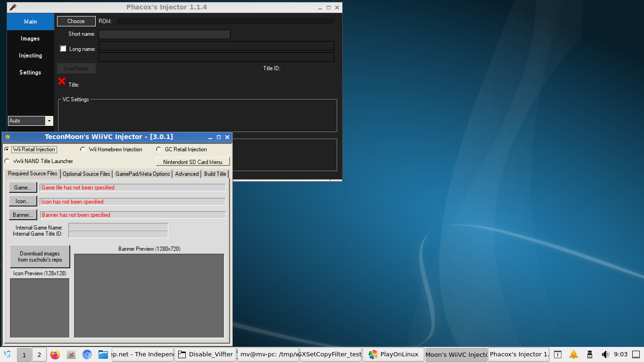Open the Advanced tab
Image resolution: width=644 pixels, height=362 pixels.
click(187, 174)
